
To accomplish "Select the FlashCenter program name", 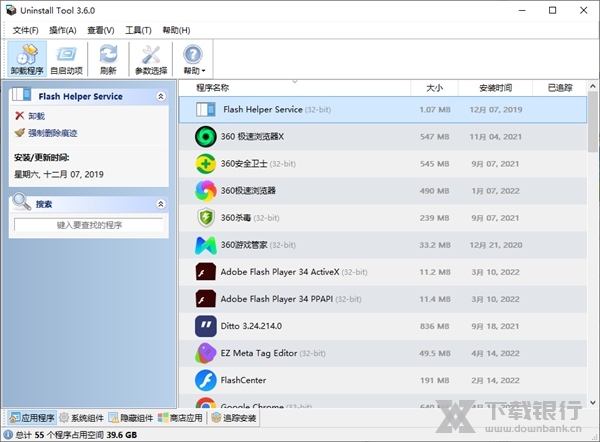I will click(x=243, y=380).
